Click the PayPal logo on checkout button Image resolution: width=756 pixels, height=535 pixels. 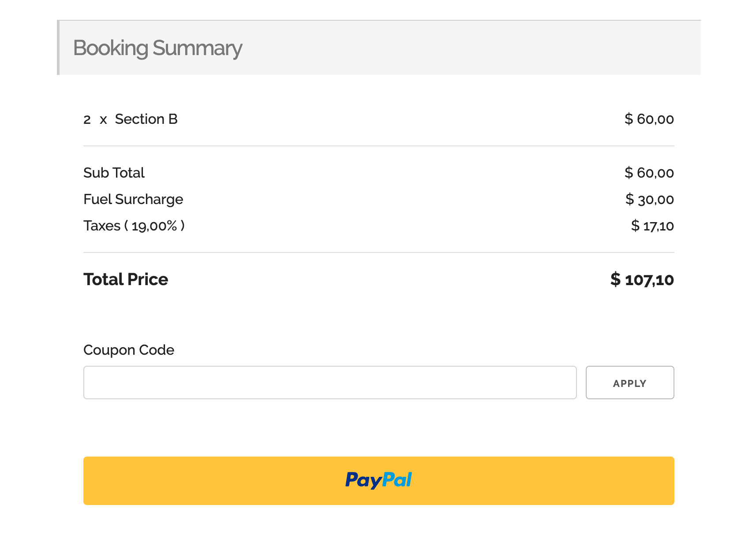click(x=378, y=480)
